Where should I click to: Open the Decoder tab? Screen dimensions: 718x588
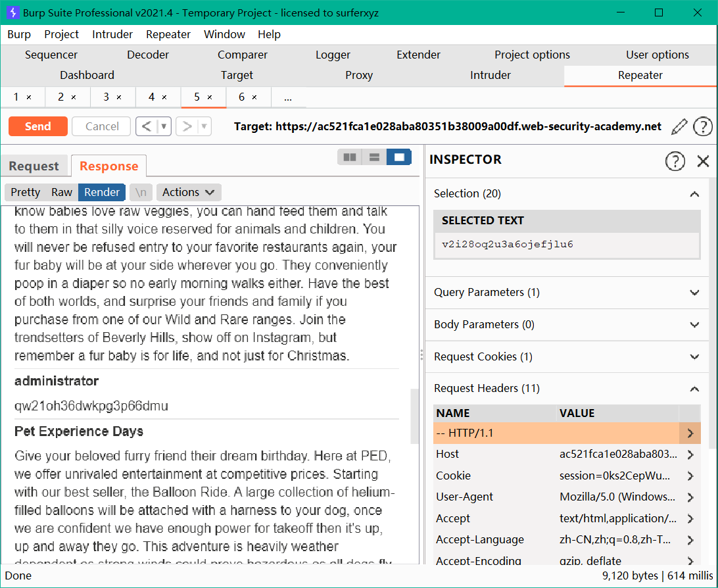pyautogui.click(x=148, y=55)
